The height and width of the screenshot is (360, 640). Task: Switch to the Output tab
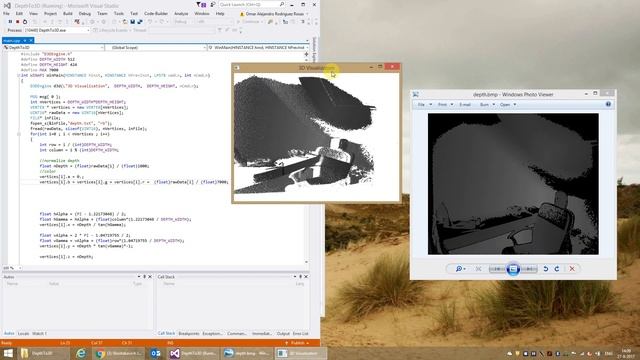283,333
